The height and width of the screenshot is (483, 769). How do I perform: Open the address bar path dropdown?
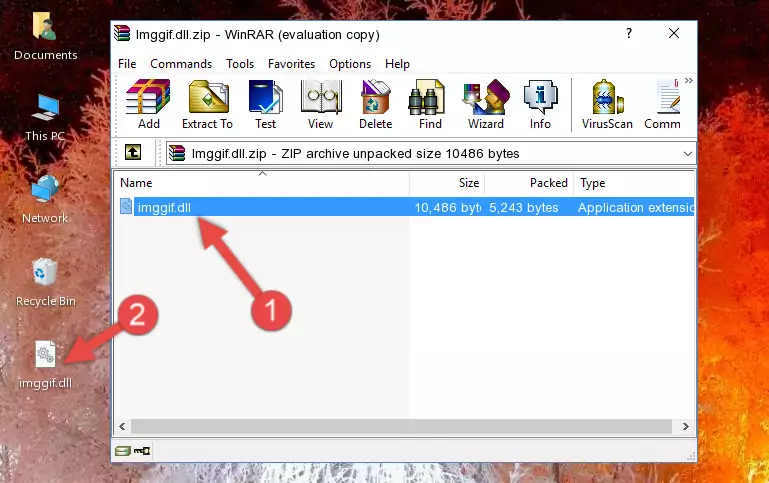688,153
